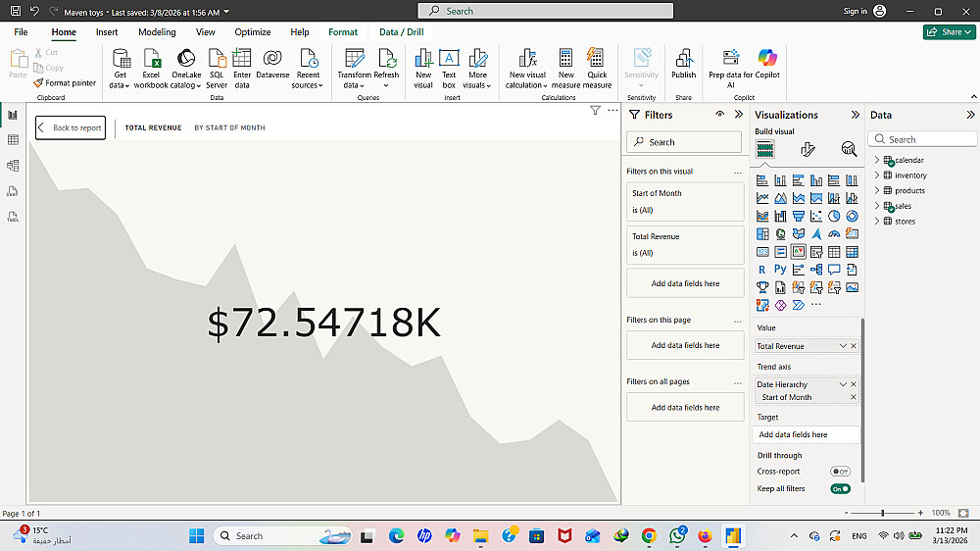Insert a Text box
Screen dimensions: 980x551
tap(449, 69)
